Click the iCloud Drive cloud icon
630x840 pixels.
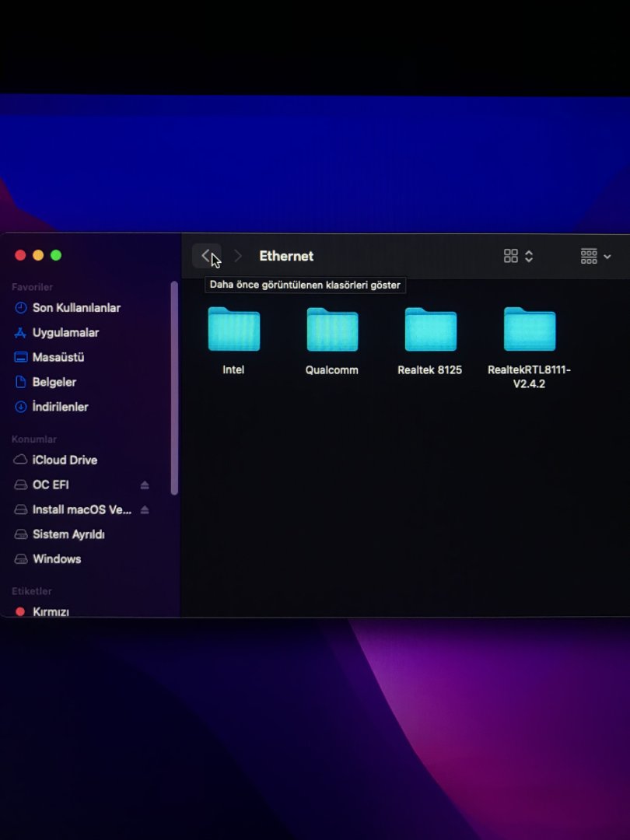(x=20, y=460)
